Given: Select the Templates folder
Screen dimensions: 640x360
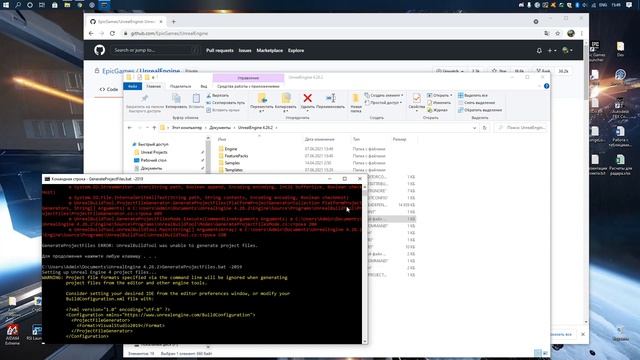Looking at the screenshot, I should (x=234, y=170).
